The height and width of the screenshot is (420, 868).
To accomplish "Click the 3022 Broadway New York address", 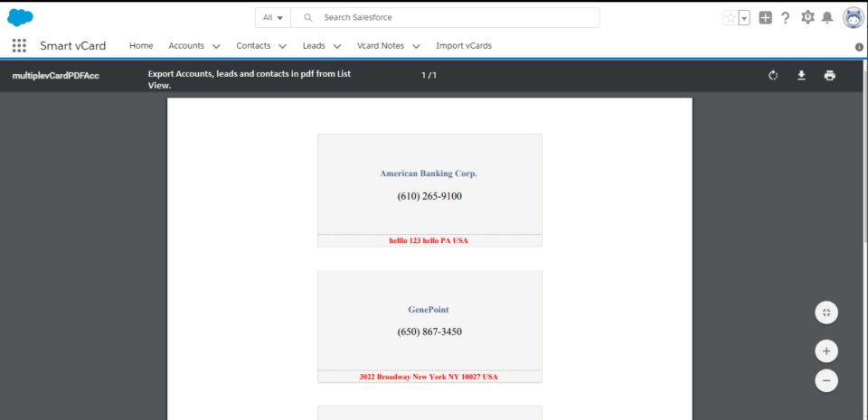I will (429, 377).
